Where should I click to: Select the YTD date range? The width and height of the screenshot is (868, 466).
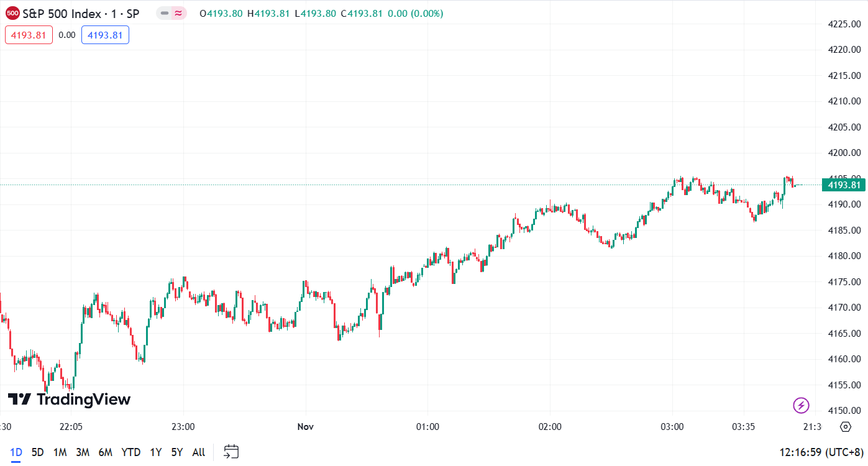point(130,452)
